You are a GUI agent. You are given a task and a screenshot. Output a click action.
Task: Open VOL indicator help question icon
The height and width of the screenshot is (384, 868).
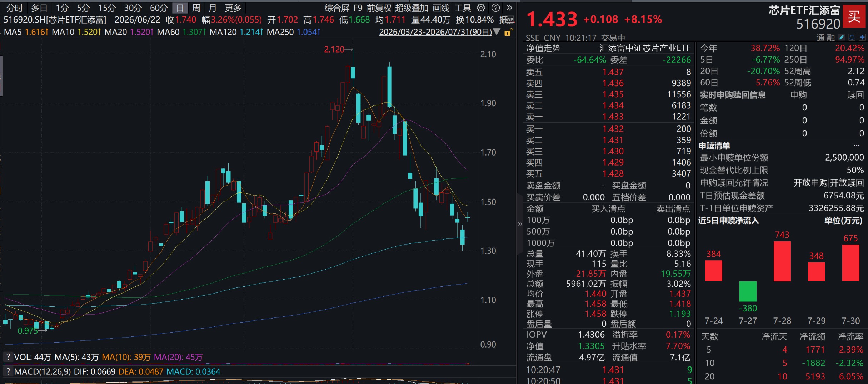tap(8, 357)
